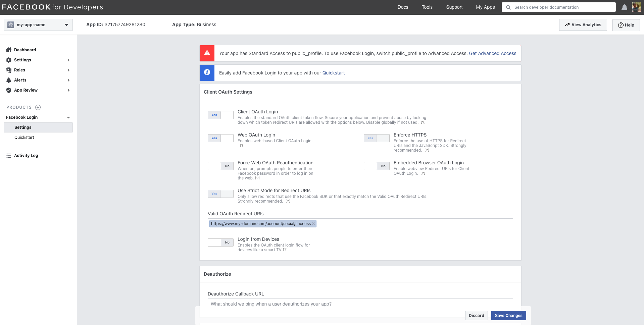Open the my-app-name app selector dropdown
This screenshot has height=325, width=644.
(x=38, y=25)
